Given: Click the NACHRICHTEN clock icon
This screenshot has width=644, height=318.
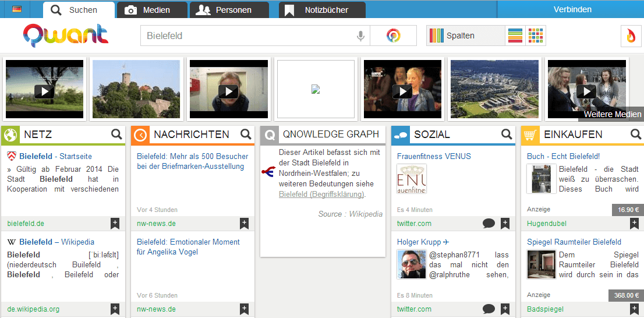Looking at the screenshot, I should [x=140, y=135].
